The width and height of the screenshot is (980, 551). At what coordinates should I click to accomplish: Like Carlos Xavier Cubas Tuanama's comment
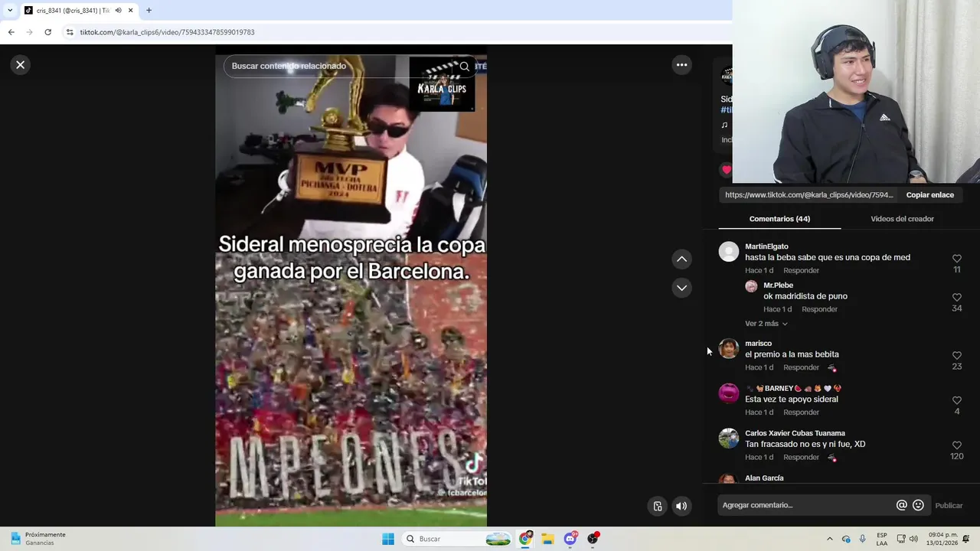pos(957,445)
